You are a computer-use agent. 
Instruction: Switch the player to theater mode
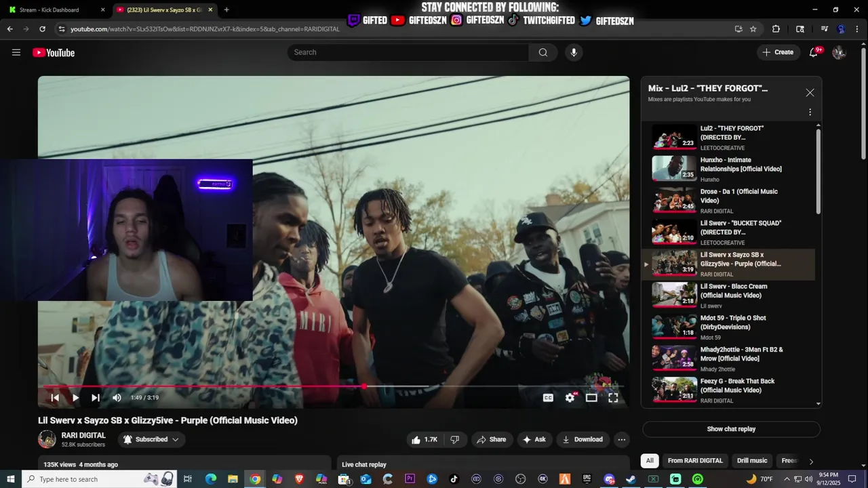pyautogui.click(x=591, y=398)
